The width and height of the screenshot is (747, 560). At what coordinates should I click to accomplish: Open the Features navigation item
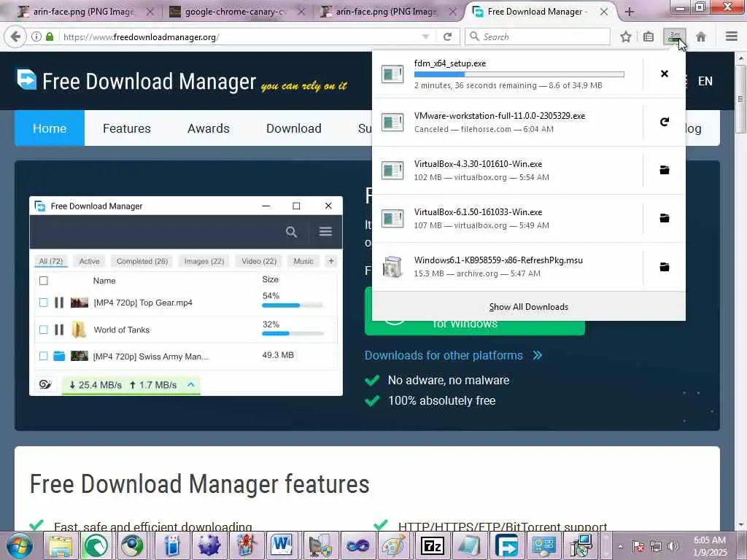[127, 128]
